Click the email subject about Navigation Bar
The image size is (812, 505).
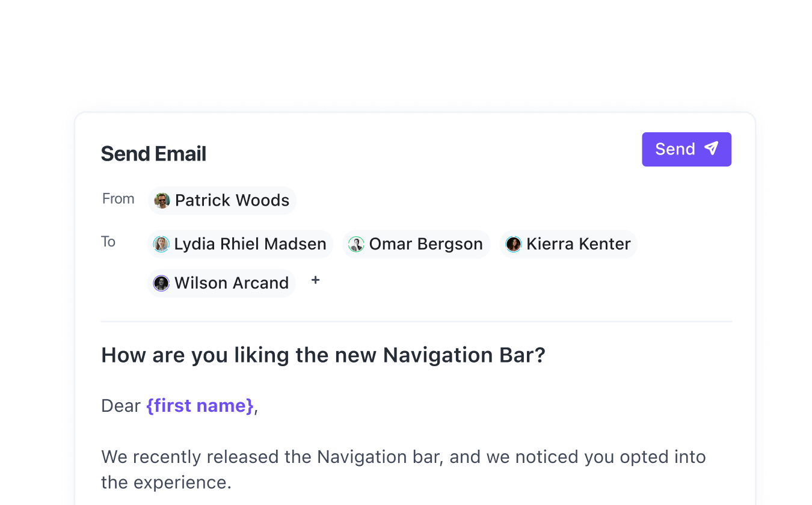click(323, 355)
